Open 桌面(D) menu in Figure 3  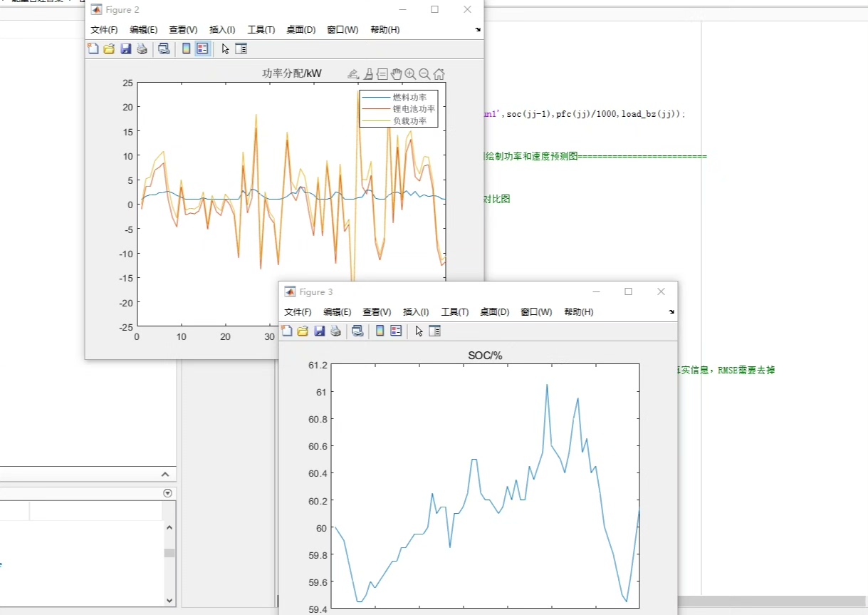[495, 312]
